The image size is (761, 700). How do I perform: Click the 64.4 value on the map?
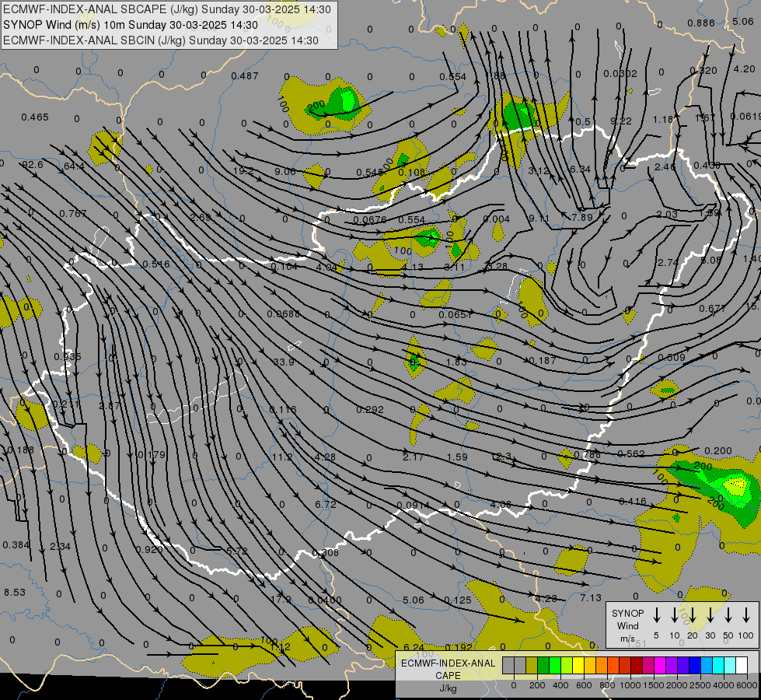click(75, 166)
